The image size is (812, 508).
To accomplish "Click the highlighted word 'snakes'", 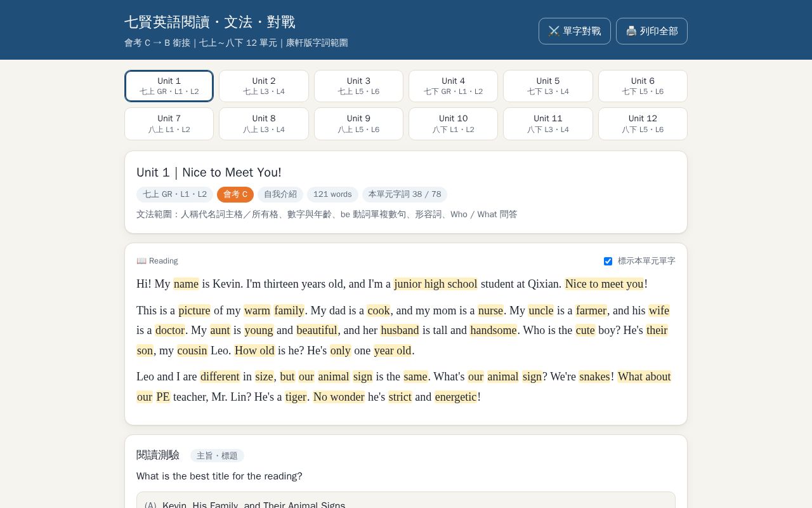I will (x=594, y=377).
